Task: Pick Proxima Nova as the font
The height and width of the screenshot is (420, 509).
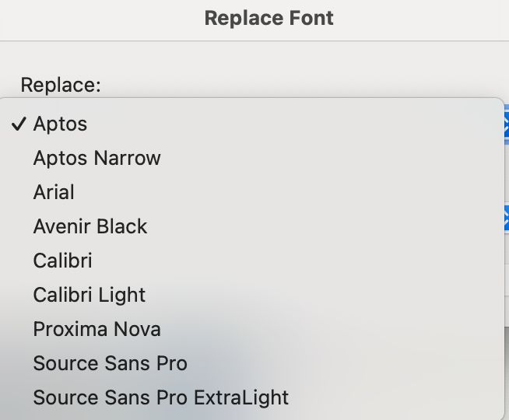Action: tap(97, 329)
